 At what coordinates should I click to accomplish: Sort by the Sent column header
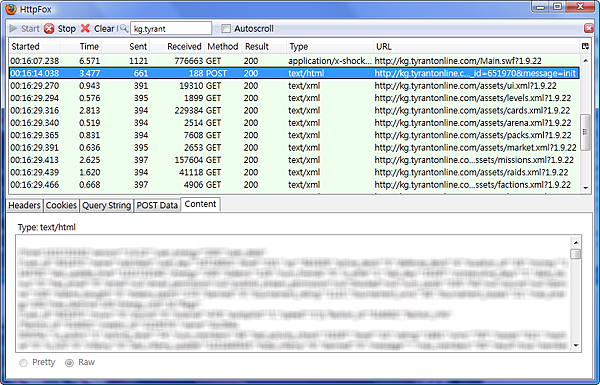[126, 46]
